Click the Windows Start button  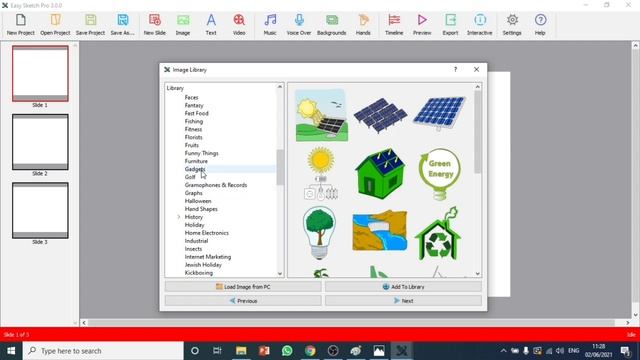(11, 351)
